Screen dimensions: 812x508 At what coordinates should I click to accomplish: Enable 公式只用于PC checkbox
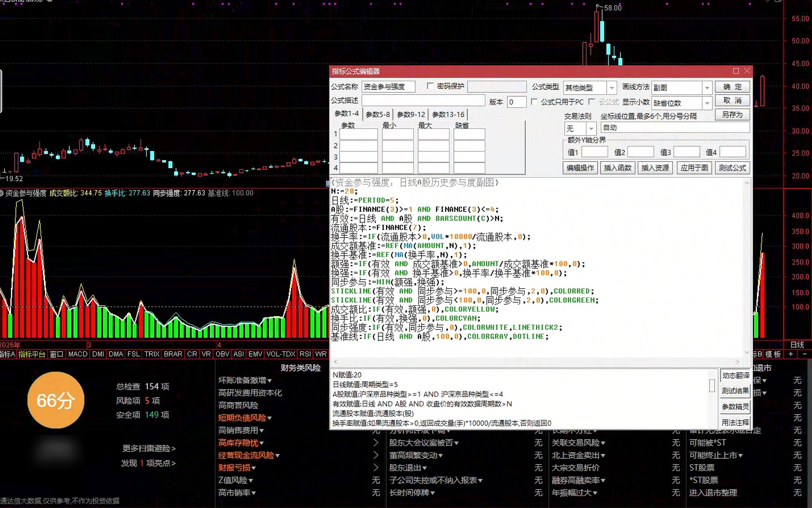534,102
